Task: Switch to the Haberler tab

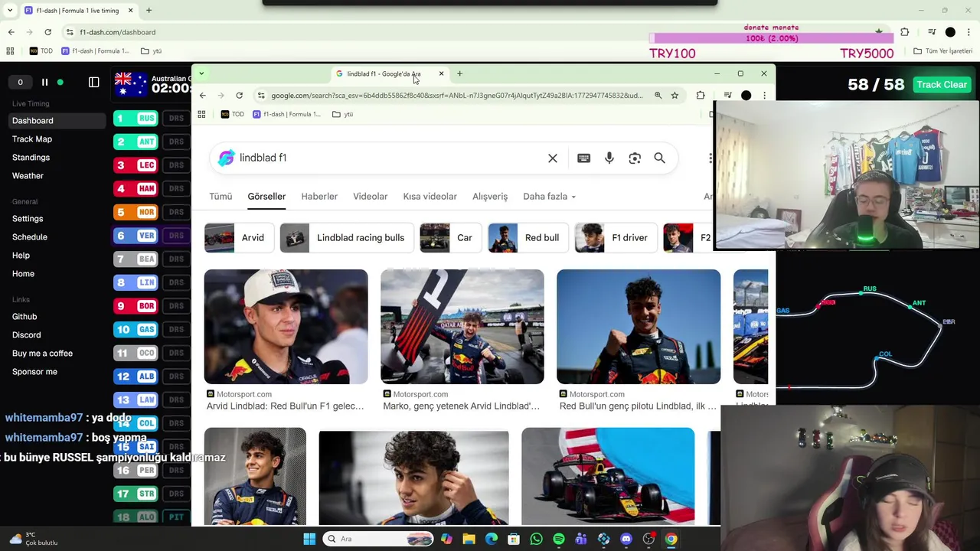Action: (319, 197)
